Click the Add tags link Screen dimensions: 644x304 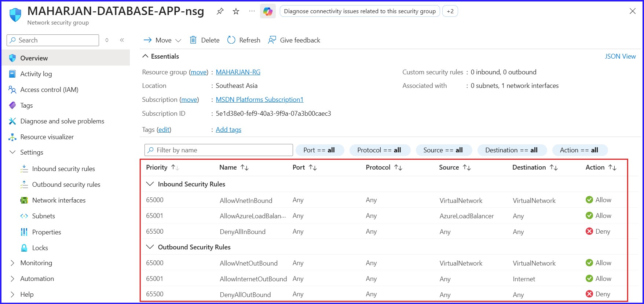point(228,130)
